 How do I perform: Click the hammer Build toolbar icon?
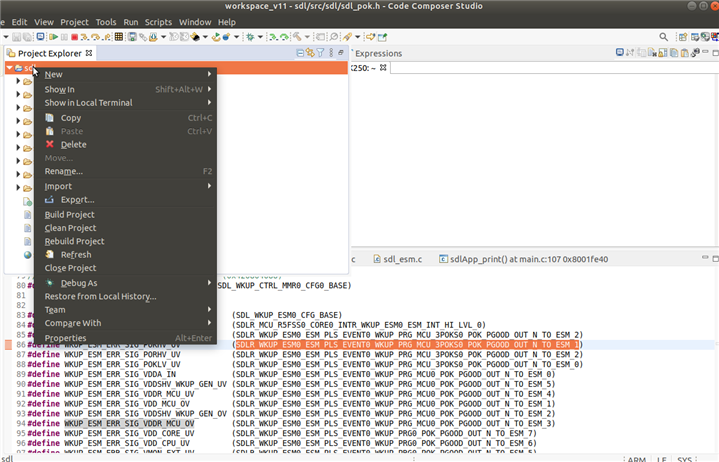(297, 37)
